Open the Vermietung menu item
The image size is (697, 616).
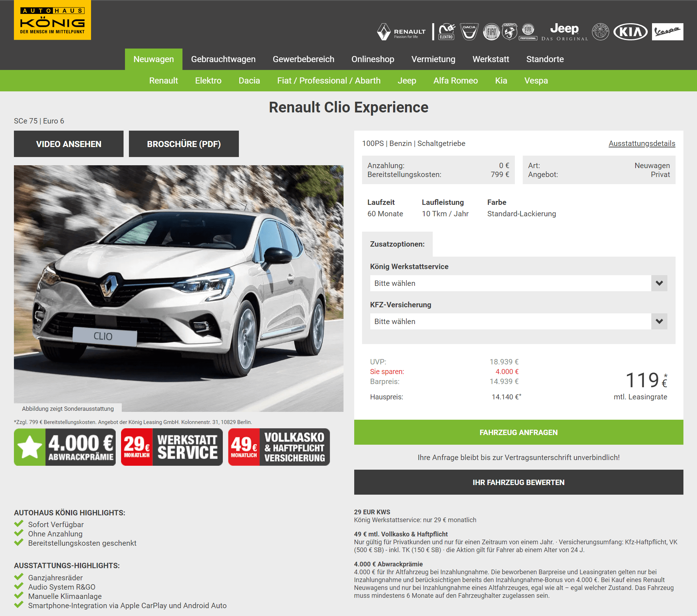(x=433, y=59)
